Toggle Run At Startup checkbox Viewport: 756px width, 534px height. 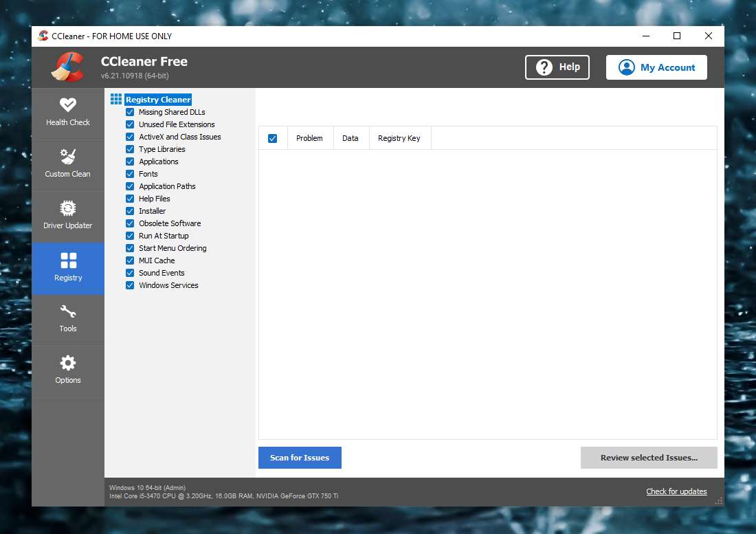click(x=130, y=236)
